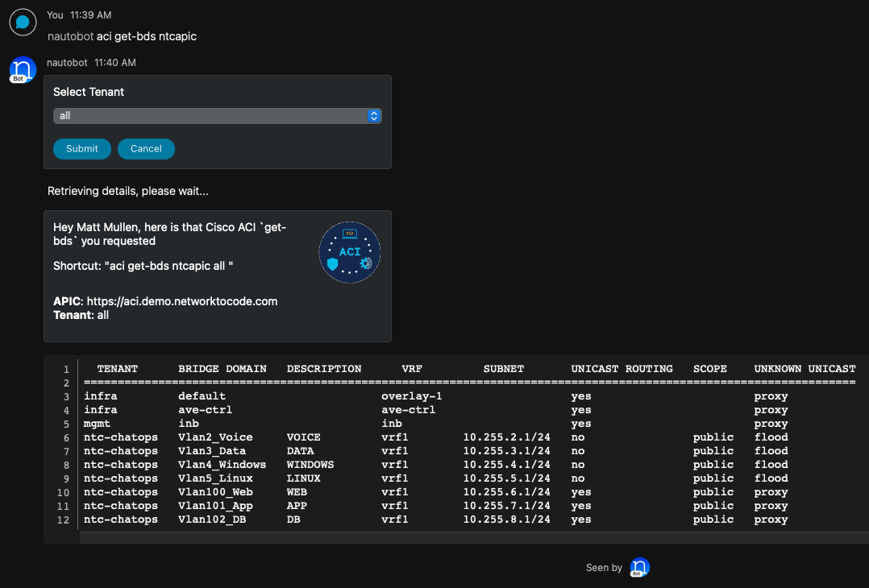This screenshot has height=588, width=869.
Task: Open the Select Tenant dropdown
Action: click(217, 116)
